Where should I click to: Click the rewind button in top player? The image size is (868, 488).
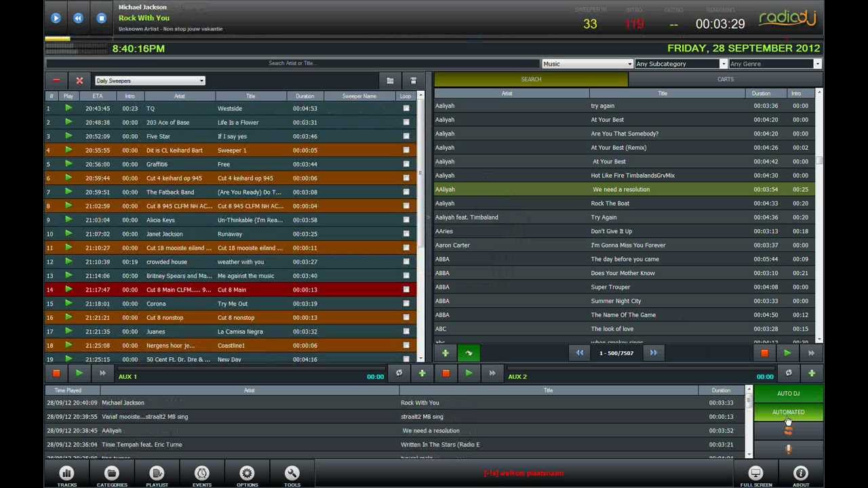click(x=78, y=18)
